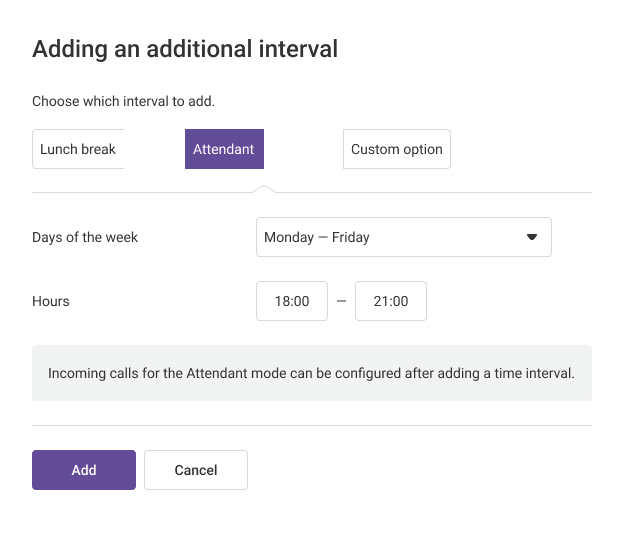Select the Attendant interval option

(x=224, y=149)
